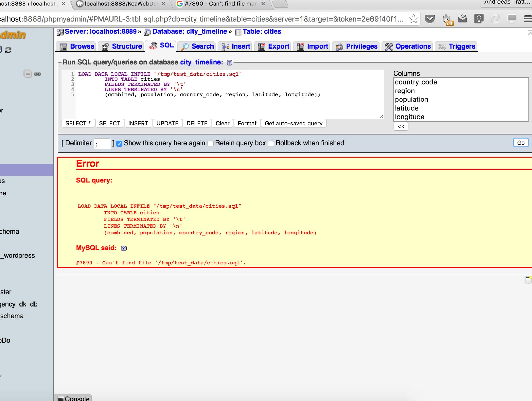The width and height of the screenshot is (532, 401).
Task: Uncheck Show this query here again
Action: click(x=119, y=143)
